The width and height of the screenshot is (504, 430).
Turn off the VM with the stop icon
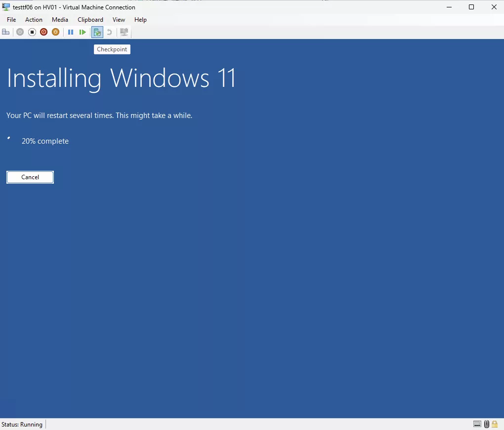32,32
